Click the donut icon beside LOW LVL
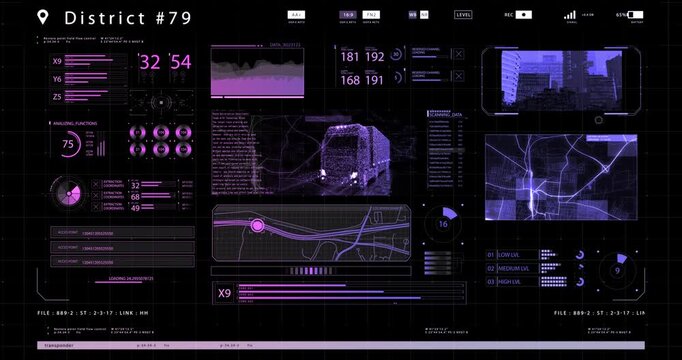The width and height of the screenshot is (682, 360). point(580,255)
